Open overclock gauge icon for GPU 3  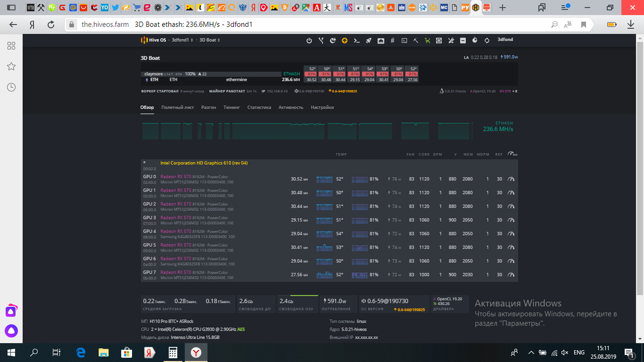[511, 220]
